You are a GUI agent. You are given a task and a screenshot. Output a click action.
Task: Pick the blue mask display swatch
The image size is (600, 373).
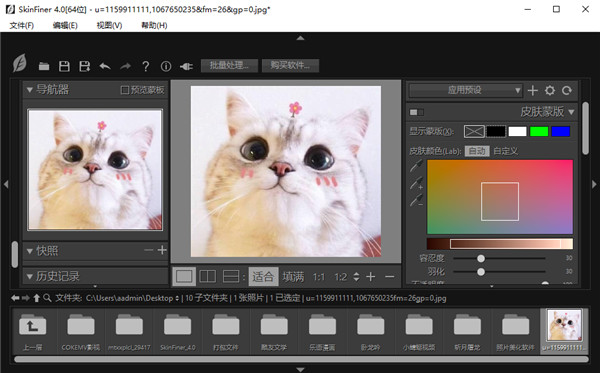561,132
